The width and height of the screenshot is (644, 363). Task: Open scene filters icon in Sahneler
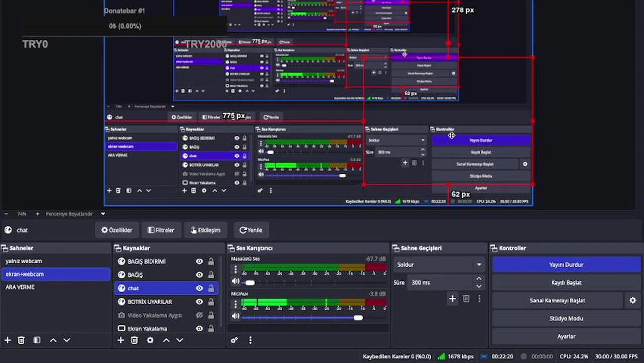37,340
